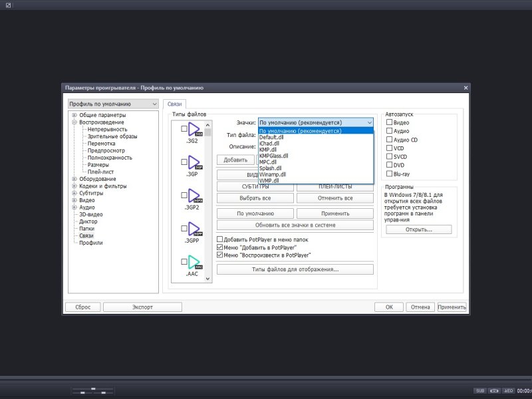532x399 pixels.
Task: Select the .3GP2 file type icon
Action: tap(195, 196)
